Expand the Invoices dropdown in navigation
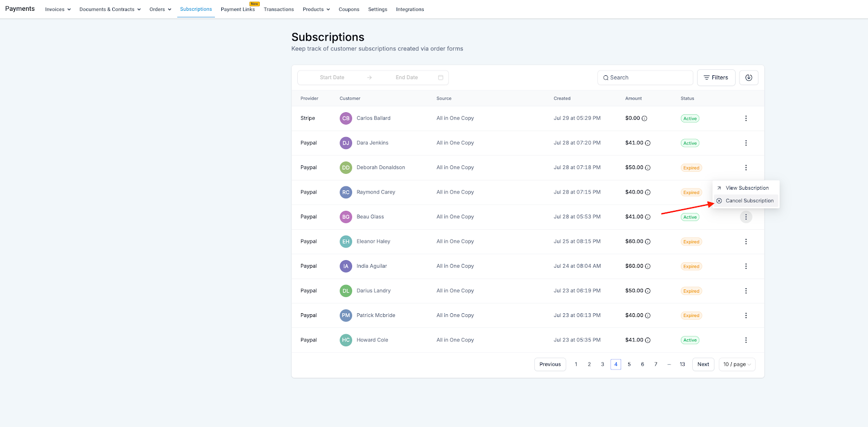The height and width of the screenshot is (427, 868). pos(58,9)
